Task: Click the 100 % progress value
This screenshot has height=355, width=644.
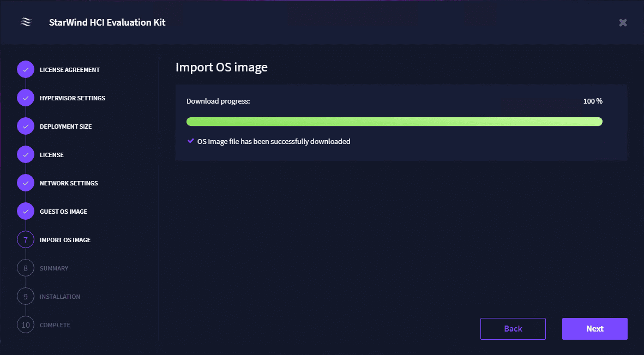Action: point(593,101)
